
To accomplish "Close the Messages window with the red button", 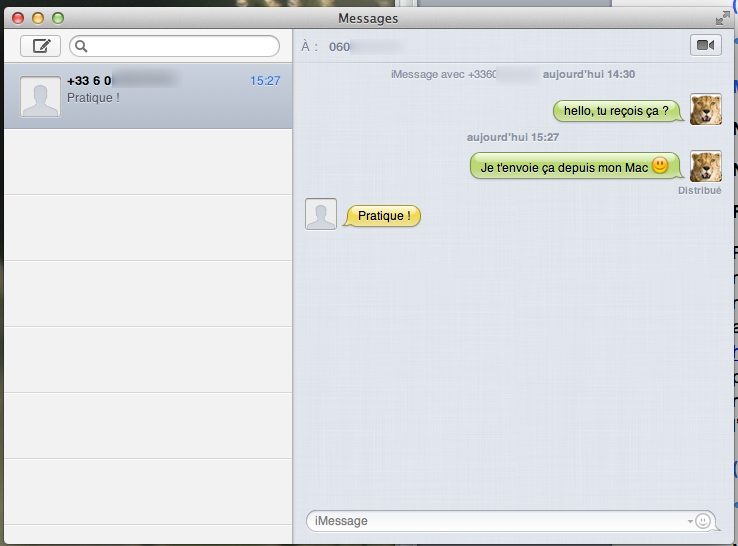I will (18, 18).
